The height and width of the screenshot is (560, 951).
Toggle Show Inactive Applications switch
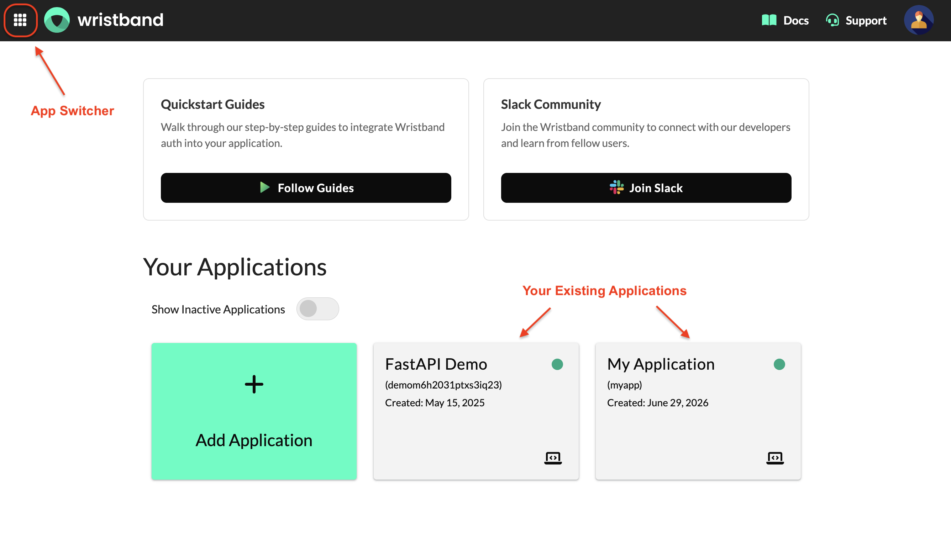click(317, 309)
